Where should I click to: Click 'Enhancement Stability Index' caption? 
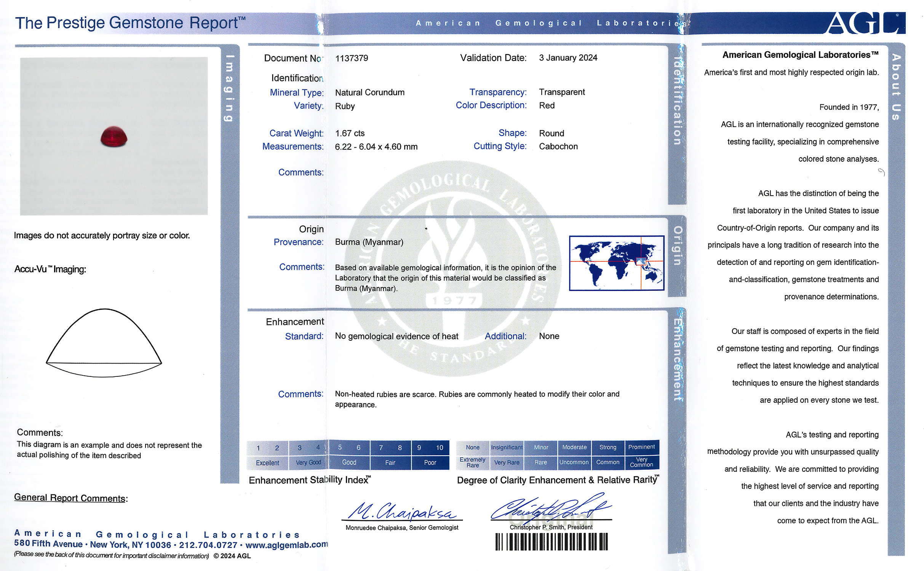310,480
